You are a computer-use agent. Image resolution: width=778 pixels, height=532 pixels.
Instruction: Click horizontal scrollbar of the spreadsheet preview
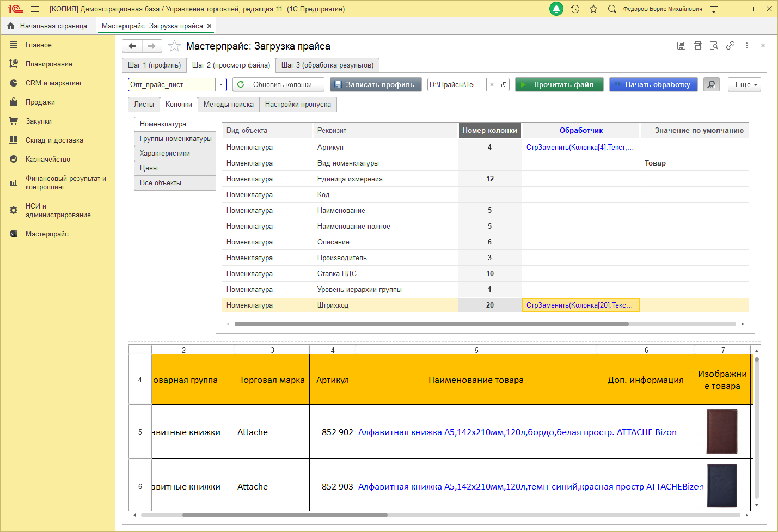tap(285, 515)
